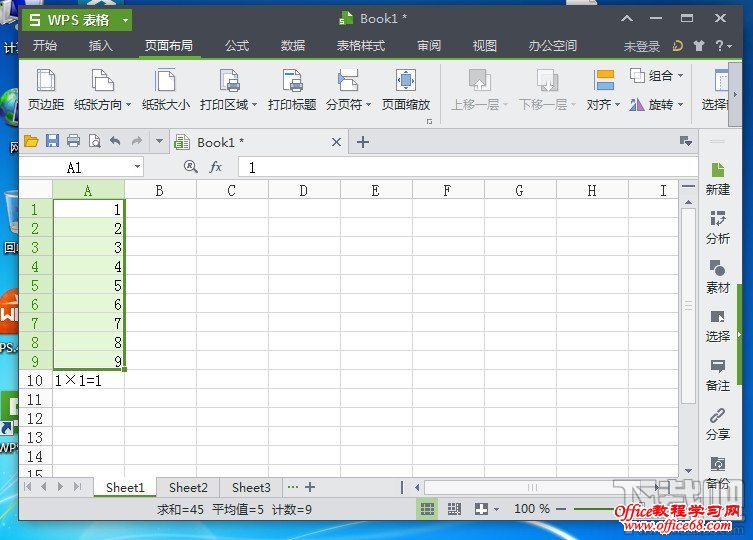This screenshot has width=753, height=540.
Task: Add a new sheet with the plus icon
Action: coord(310,487)
